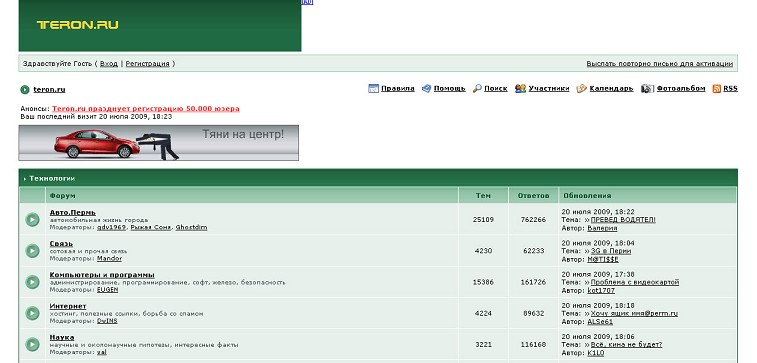The image size is (757, 363).
Task: Click the activation email resend link
Action: [659, 64]
